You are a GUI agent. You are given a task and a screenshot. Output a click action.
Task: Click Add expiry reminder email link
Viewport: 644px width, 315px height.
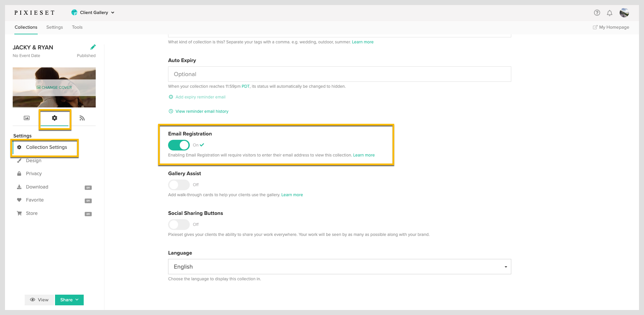tap(200, 97)
